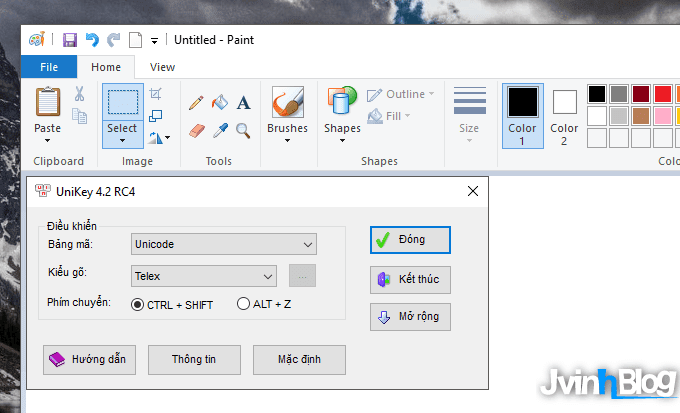Click the Hướng dẫn button
This screenshot has height=413, width=680.
click(x=89, y=360)
